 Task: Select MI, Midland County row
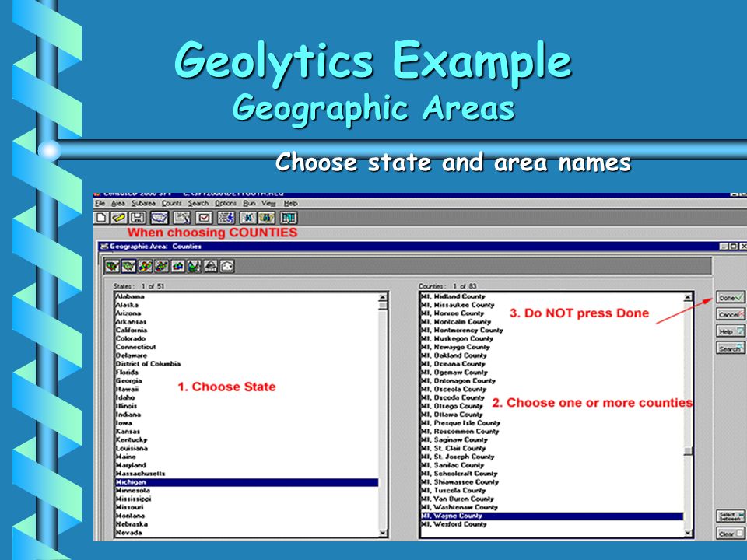[x=552, y=296]
